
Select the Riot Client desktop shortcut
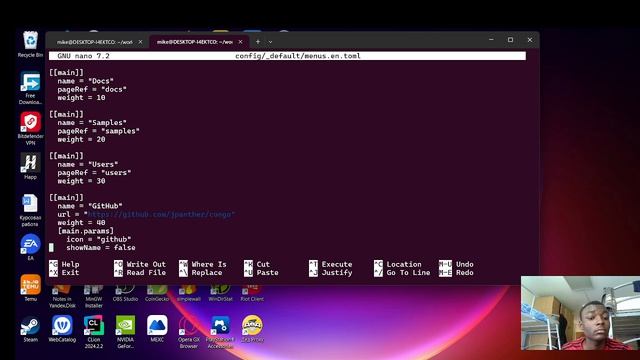click(x=252, y=294)
